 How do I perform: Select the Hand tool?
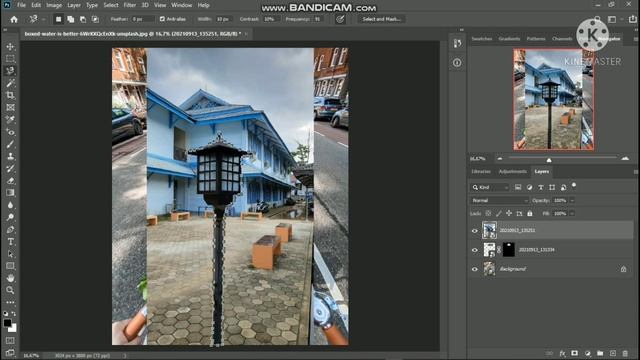10,278
